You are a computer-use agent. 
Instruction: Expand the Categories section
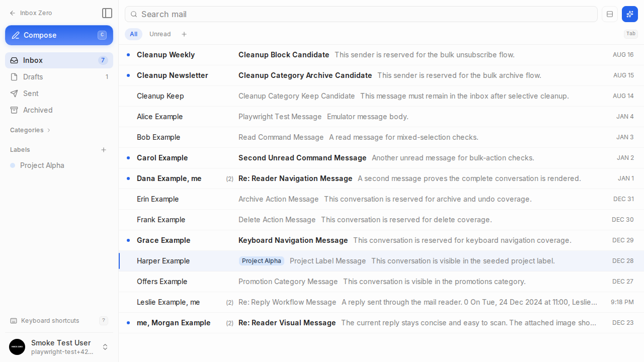click(30, 130)
